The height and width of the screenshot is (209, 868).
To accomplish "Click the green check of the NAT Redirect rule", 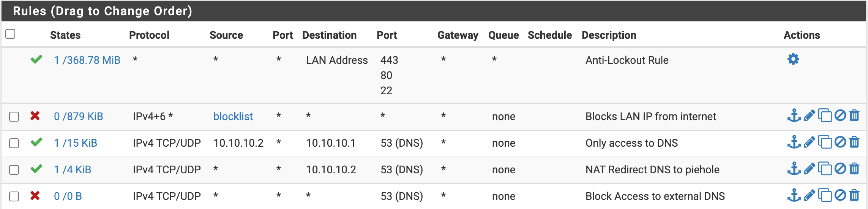I will coord(36,169).
